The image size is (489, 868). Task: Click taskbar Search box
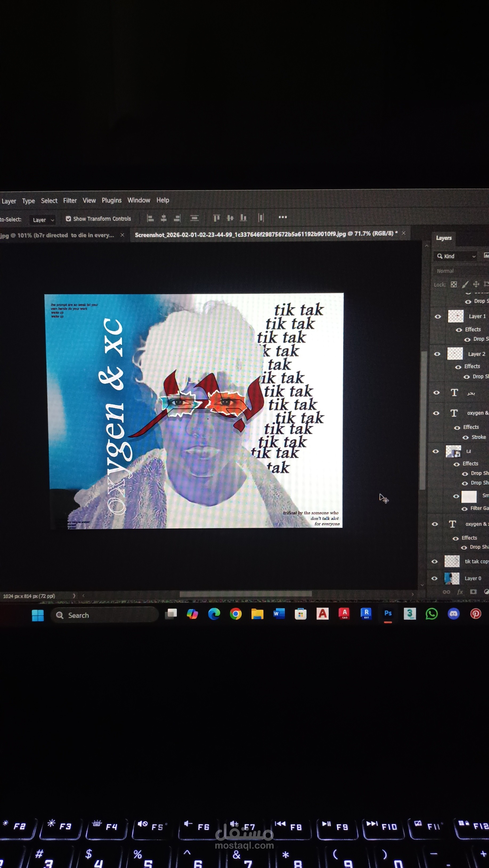pyautogui.click(x=104, y=615)
